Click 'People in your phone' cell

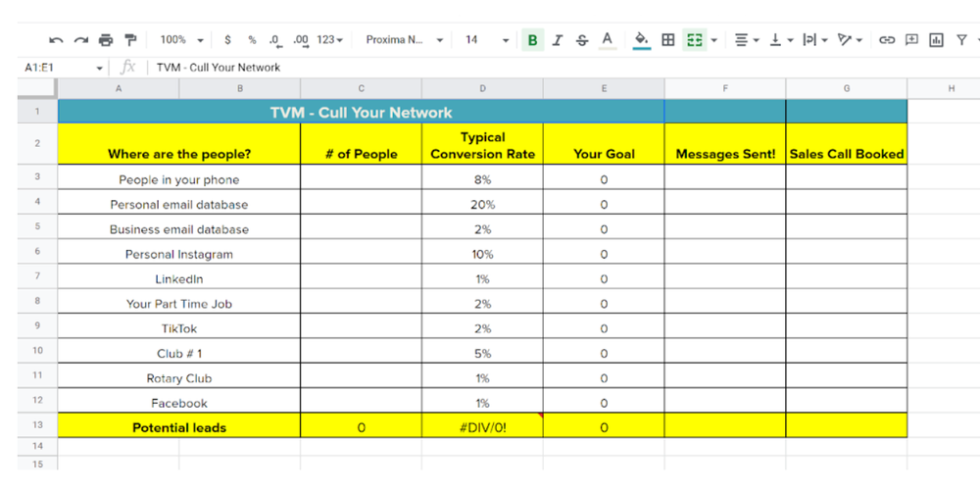point(179,177)
